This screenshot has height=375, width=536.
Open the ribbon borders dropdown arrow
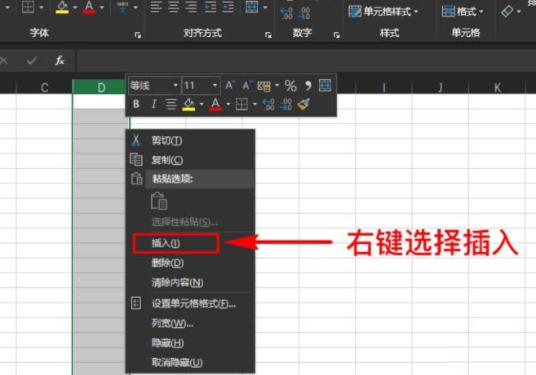pos(41,7)
